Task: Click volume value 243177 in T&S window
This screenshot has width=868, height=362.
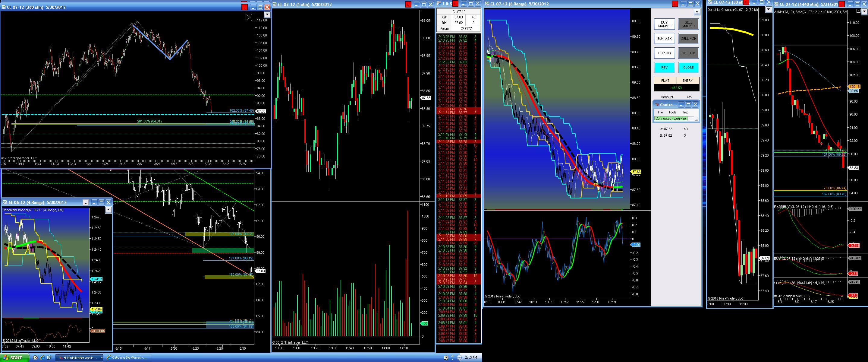Action: coord(466,29)
